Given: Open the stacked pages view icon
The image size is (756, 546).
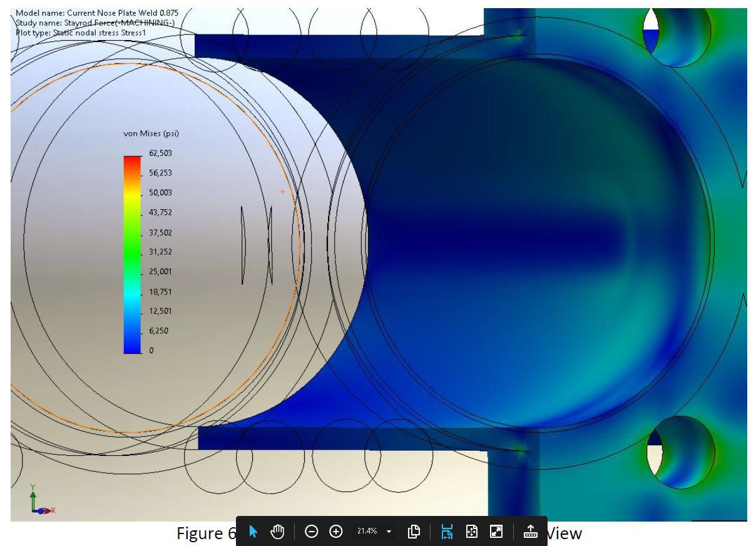Looking at the screenshot, I should point(414,532).
